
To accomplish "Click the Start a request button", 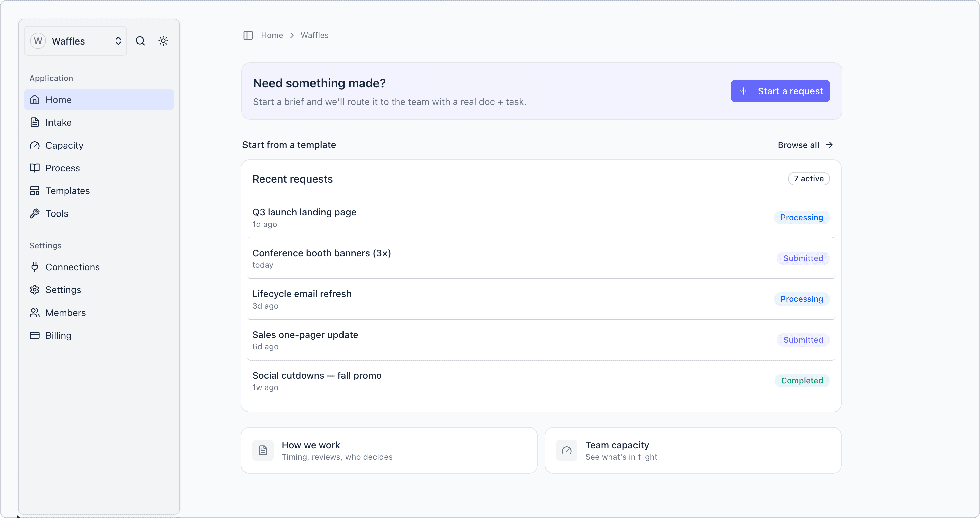I will click(780, 91).
